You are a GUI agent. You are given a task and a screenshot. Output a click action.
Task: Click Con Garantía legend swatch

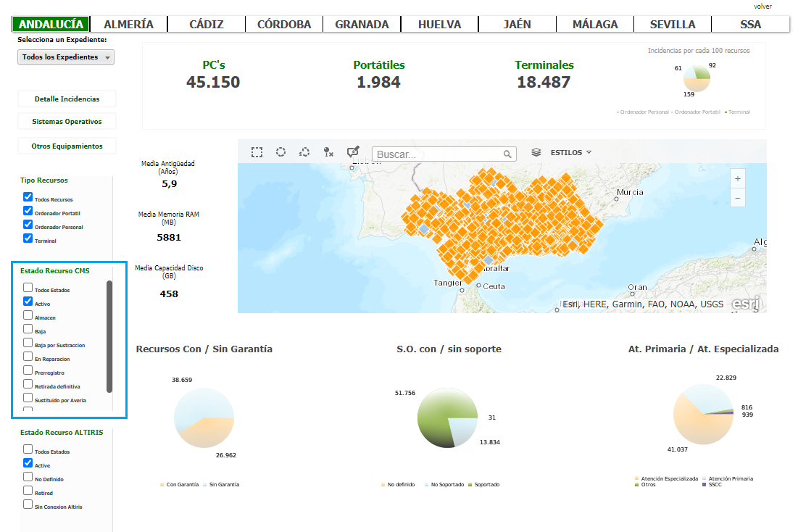point(162,485)
